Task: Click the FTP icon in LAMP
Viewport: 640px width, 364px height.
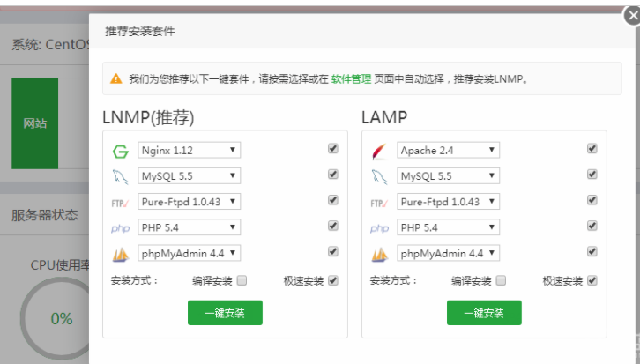Action: (x=379, y=203)
